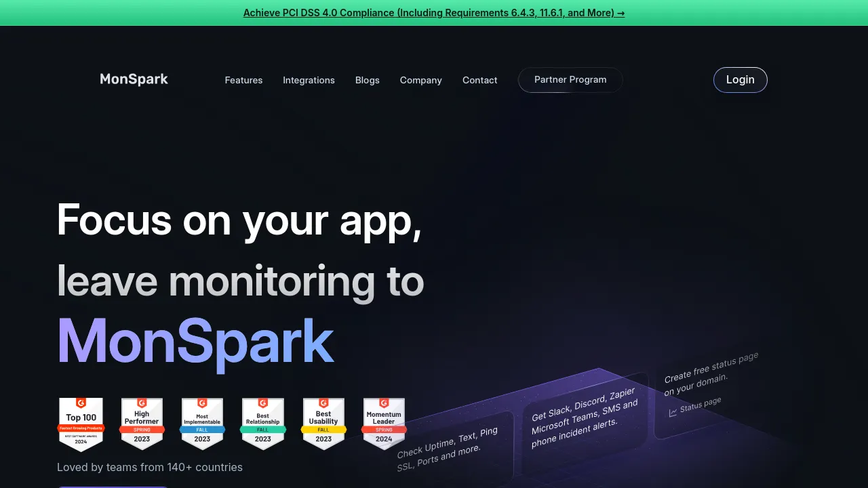This screenshot has width=868, height=488.
Task: Click the Login button
Action: 741,79
